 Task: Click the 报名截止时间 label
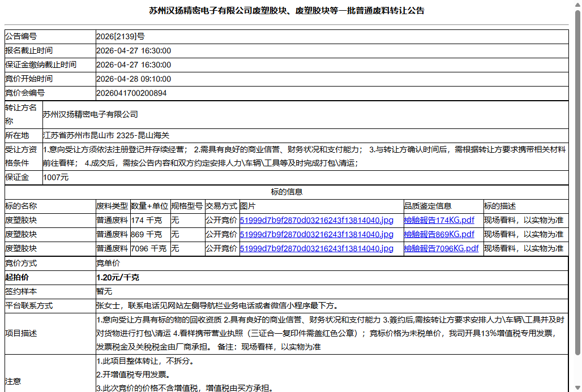(x=28, y=50)
